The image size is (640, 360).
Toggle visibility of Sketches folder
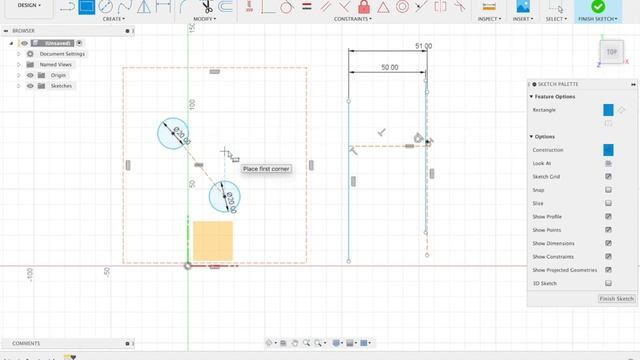tap(30, 86)
